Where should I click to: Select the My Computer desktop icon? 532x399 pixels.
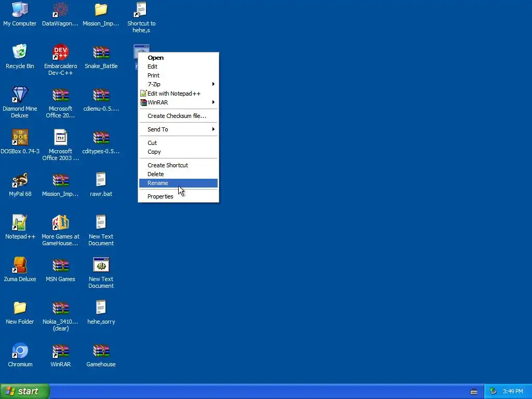point(20,10)
